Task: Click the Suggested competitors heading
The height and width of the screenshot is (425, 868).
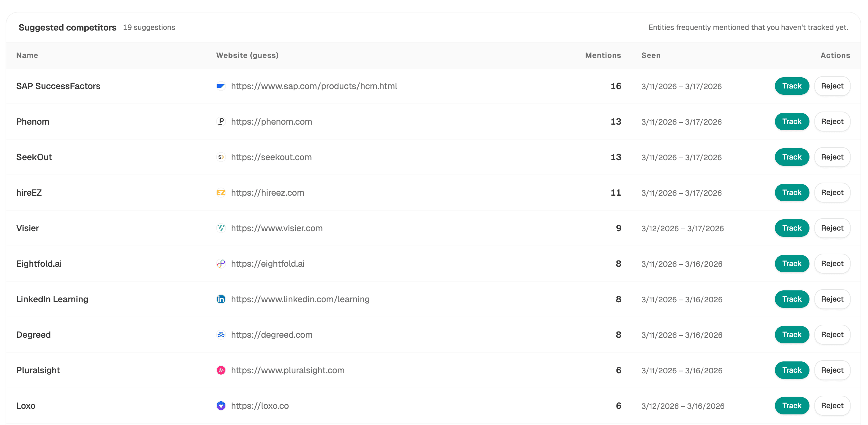Action: pos(67,27)
